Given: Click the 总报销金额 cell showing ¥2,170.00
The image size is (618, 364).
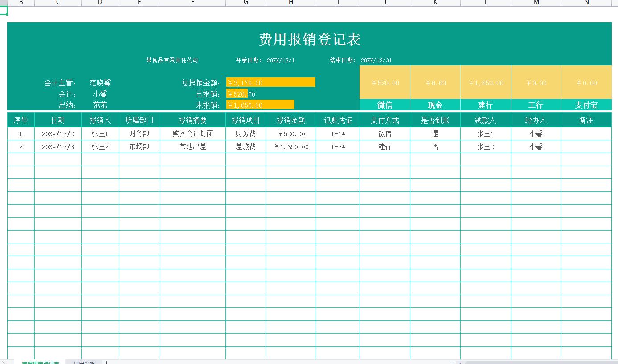Looking at the screenshot, I should coord(271,82).
